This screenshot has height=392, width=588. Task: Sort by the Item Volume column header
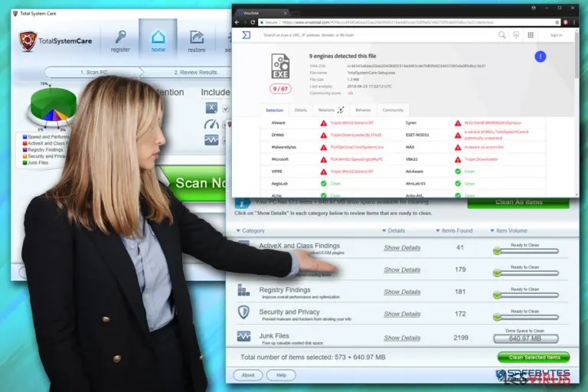pyautogui.click(x=509, y=230)
